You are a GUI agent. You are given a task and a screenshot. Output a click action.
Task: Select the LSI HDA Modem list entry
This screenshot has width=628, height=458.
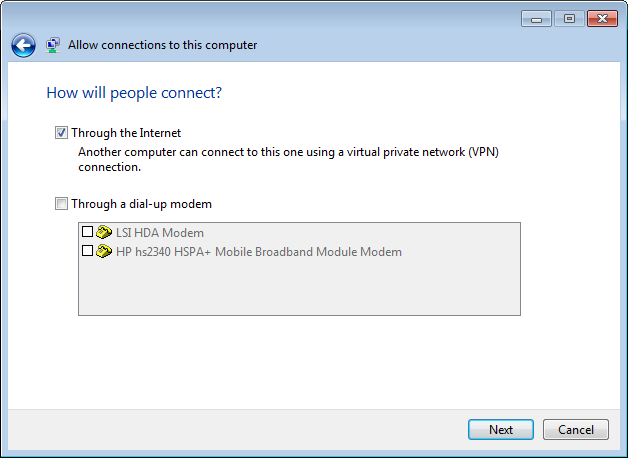(x=160, y=233)
